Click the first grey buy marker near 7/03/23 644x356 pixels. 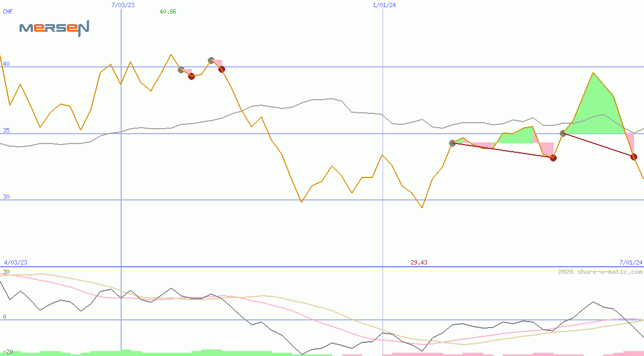click(x=181, y=70)
